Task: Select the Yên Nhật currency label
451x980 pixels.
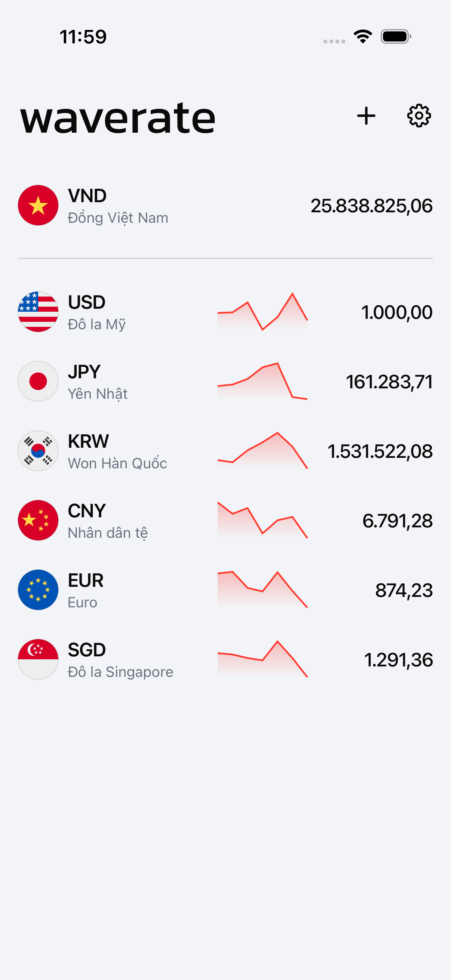Action: 98,394
